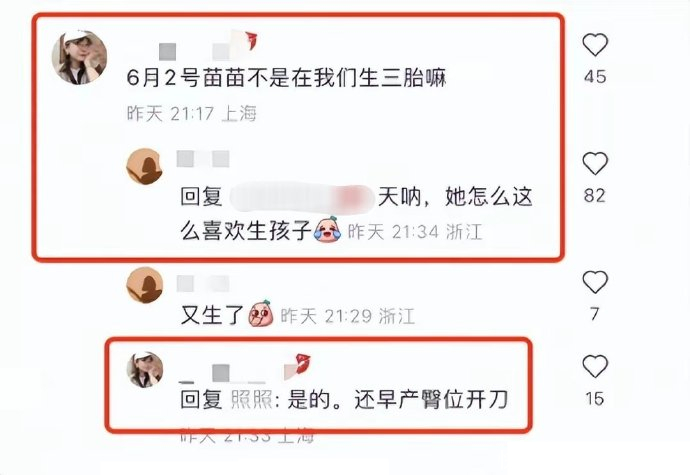Like the 又生了 comment
Image resolution: width=690 pixels, height=475 pixels.
click(x=595, y=282)
